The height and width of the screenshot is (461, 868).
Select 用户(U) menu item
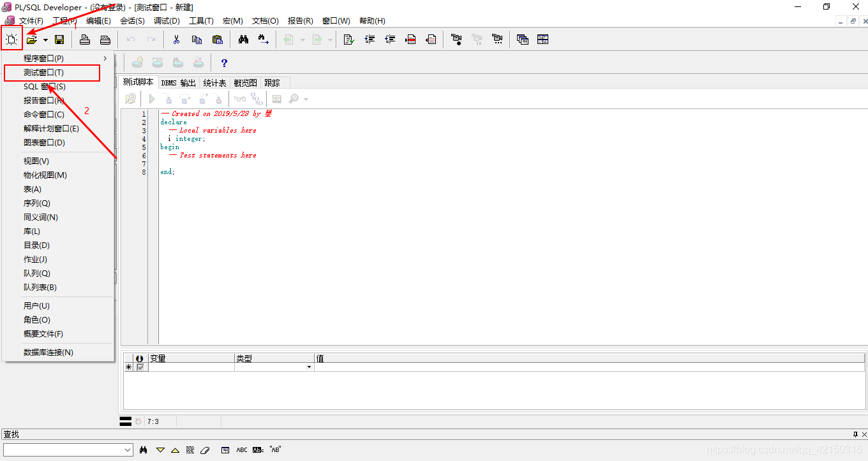[59, 306]
